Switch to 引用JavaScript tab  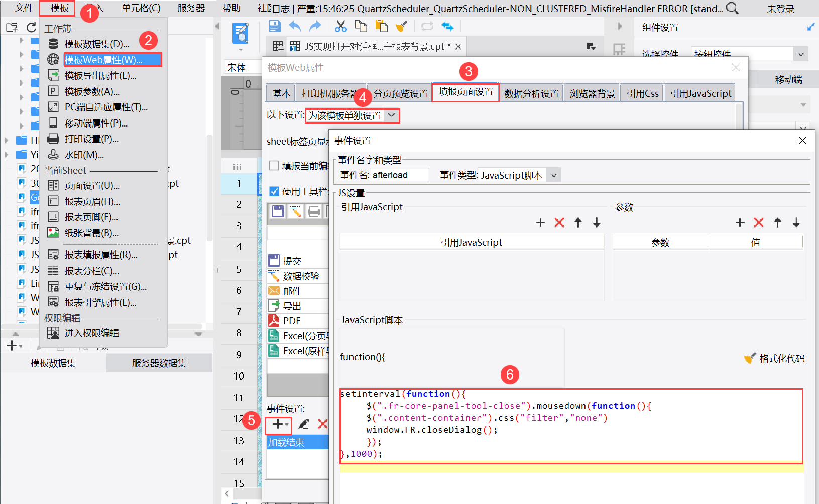click(700, 93)
